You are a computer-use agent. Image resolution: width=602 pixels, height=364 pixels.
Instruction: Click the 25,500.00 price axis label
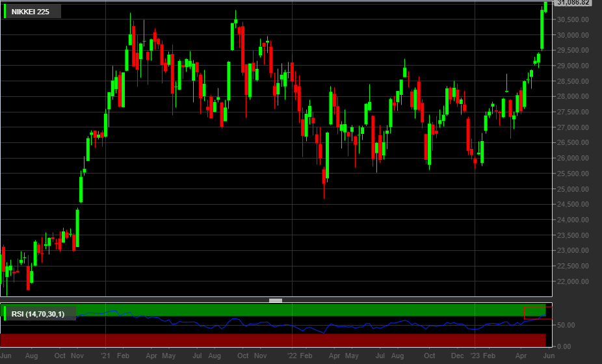573,174
